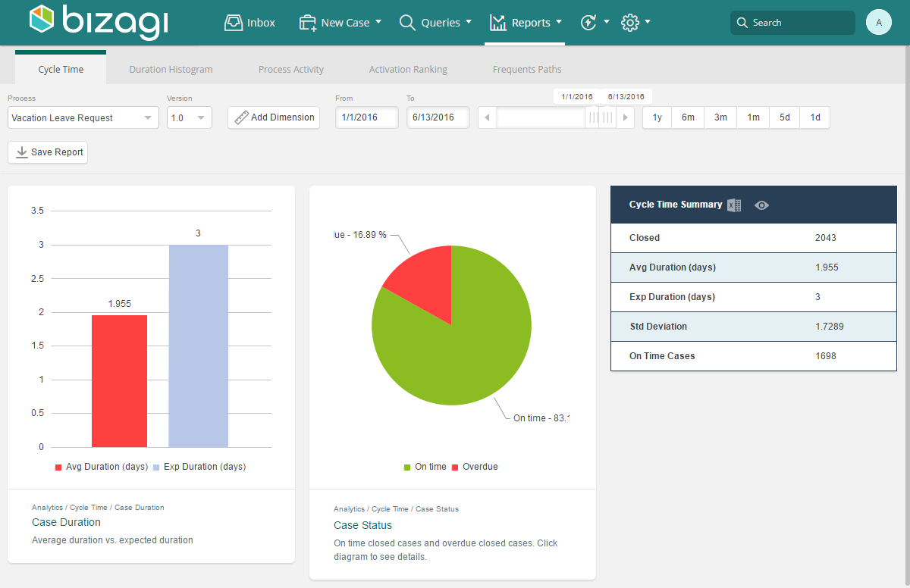The height and width of the screenshot is (588, 910).
Task: Toggle the Cycle Time Summary eye icon
Action: point(762,205)
